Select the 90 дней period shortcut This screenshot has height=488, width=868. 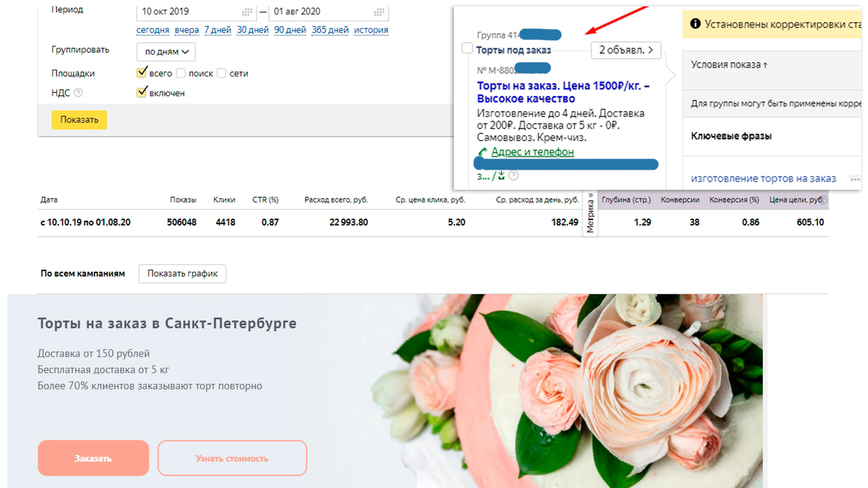(x=290, y=30)
